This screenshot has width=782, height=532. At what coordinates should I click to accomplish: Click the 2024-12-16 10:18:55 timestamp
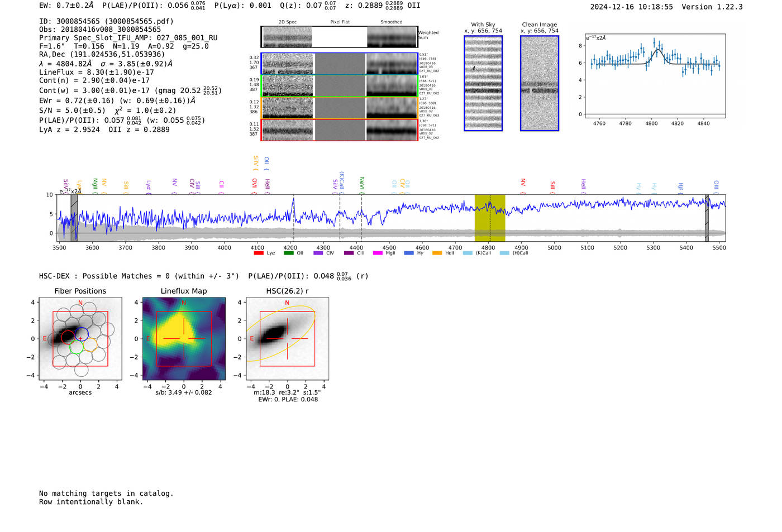632,7
